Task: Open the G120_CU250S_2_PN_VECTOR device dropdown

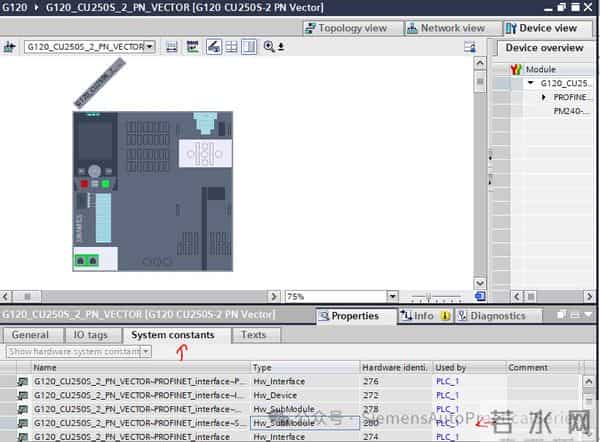Action: tap(149, 47)
